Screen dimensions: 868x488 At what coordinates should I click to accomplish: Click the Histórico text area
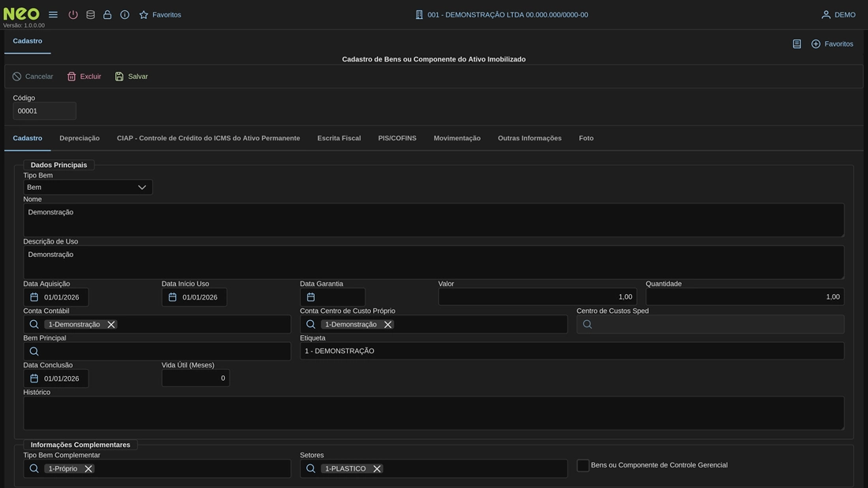pyautogui.click(x=433, y=413)
